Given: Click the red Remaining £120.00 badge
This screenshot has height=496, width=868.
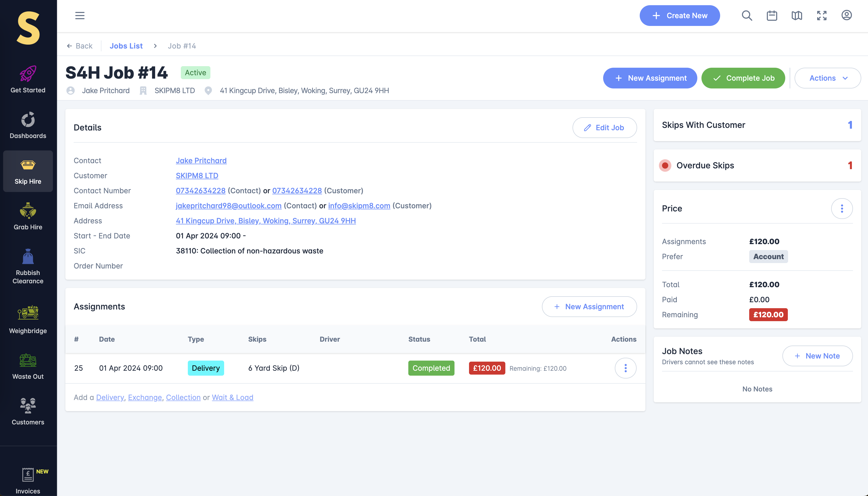Looking at the screenshot, I should pyautogui.click(x=768, y=314).
